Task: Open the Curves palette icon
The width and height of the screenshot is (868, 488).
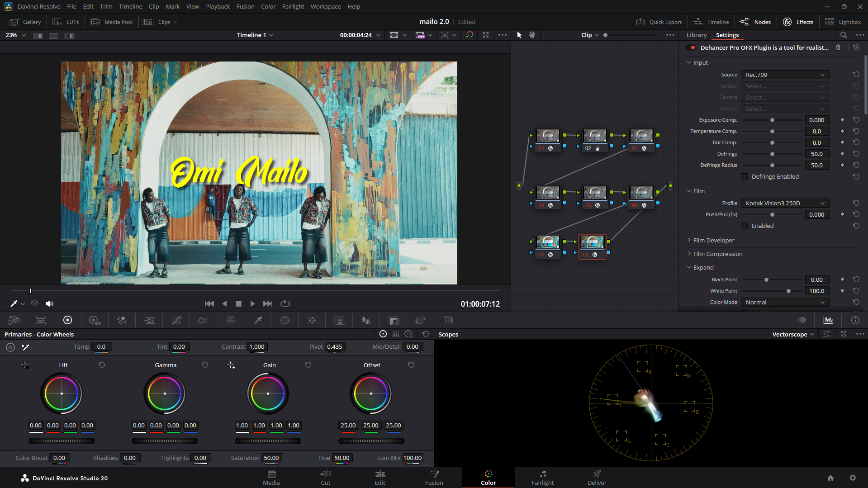Action: (176, 320)
